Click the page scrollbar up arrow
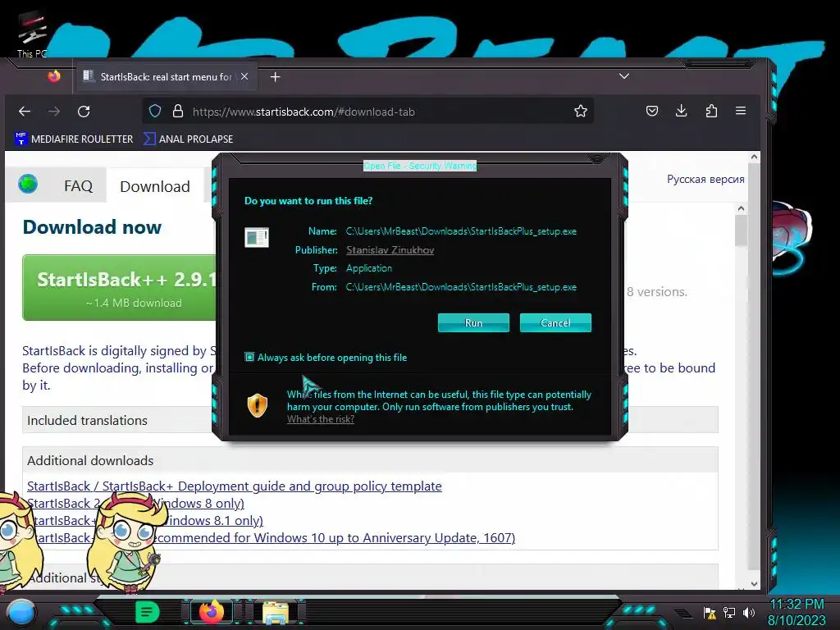This screenshot has width=840, height=630. tap(754, 157)
